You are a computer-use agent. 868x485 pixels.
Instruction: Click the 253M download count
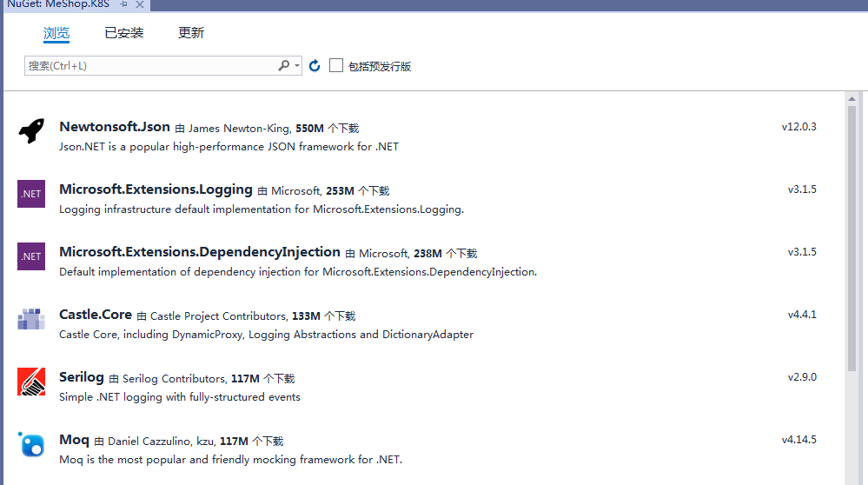coord(340,191)
